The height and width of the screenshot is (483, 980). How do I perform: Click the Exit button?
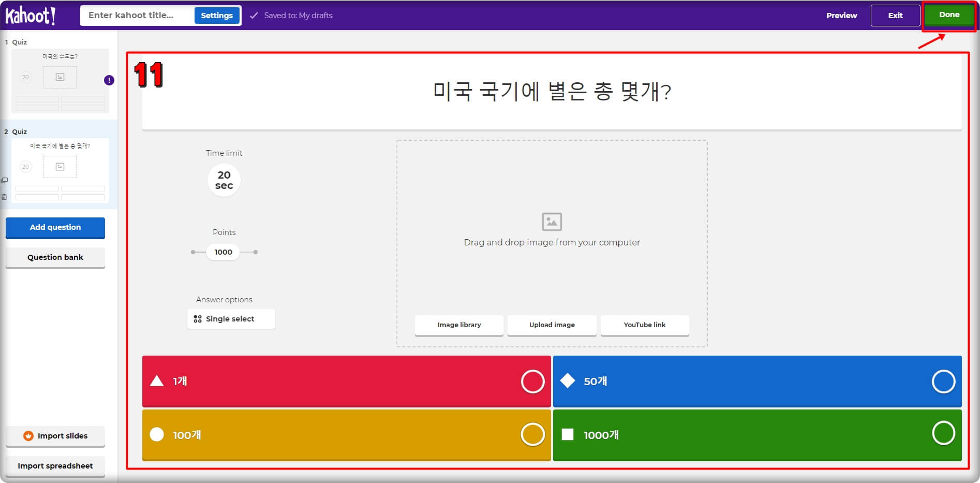click(x=895, y=16)
